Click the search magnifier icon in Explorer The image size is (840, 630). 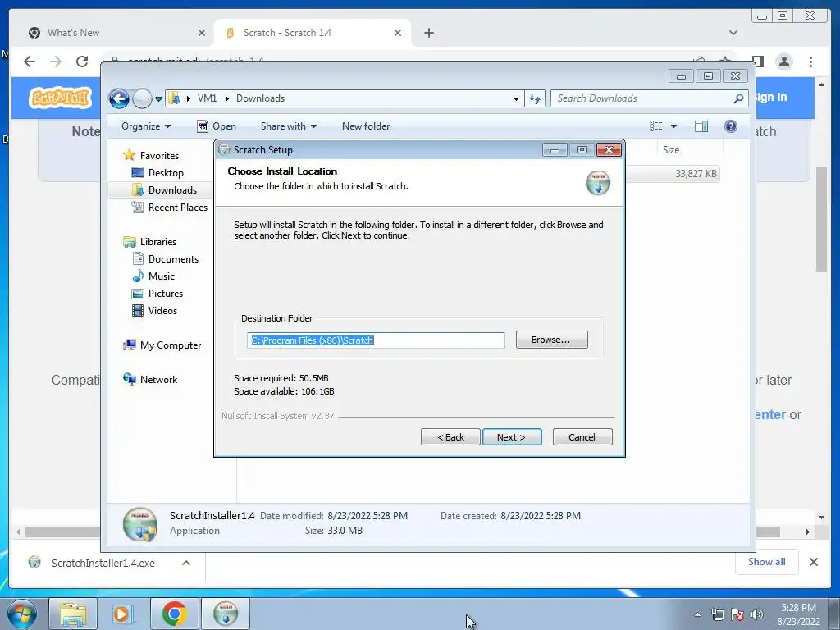pos(738,98)
